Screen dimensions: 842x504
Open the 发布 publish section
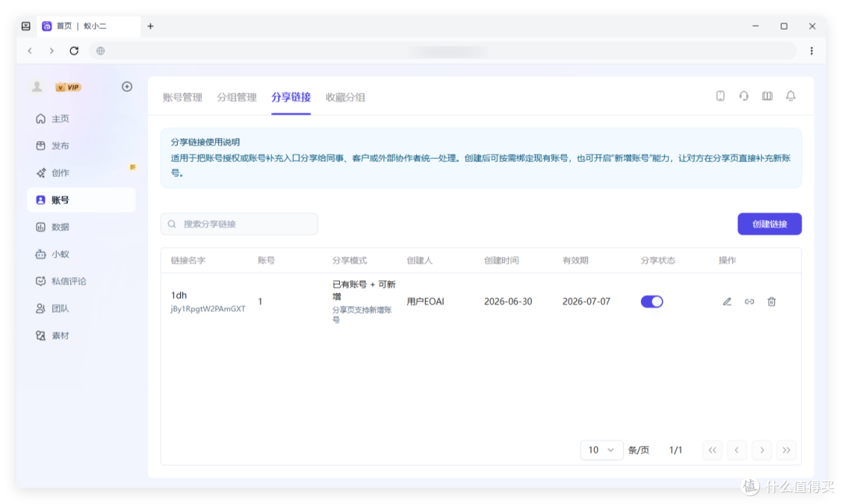click(81, 146)
